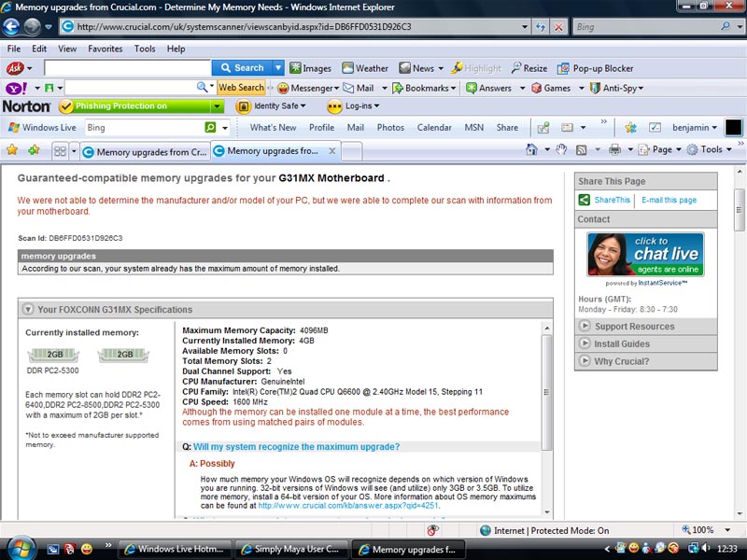Click What's New on Windows Live toolbar
747x560 pixels.
pyautogui.click(x=273, y=127)
